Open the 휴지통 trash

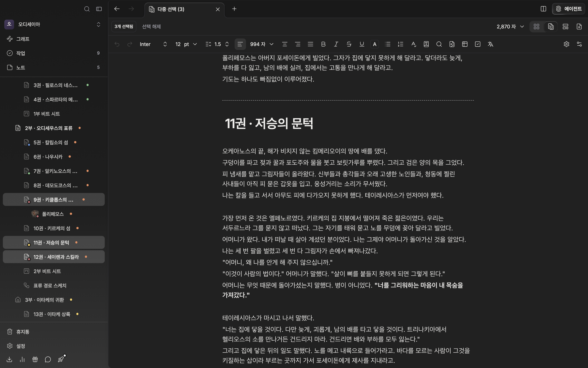tap(54, 332)
